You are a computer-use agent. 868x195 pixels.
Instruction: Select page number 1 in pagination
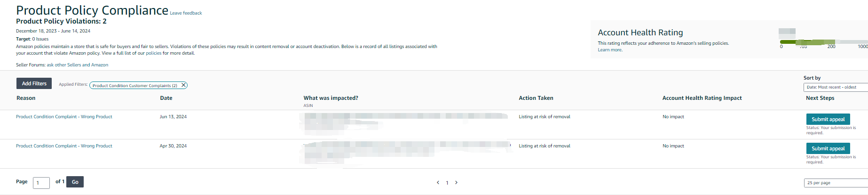[x=447, y=183]
